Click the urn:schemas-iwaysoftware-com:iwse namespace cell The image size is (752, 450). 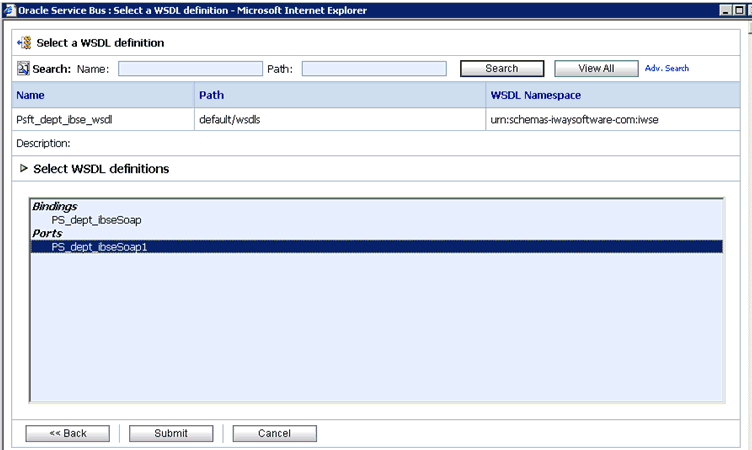click(612, 119)
